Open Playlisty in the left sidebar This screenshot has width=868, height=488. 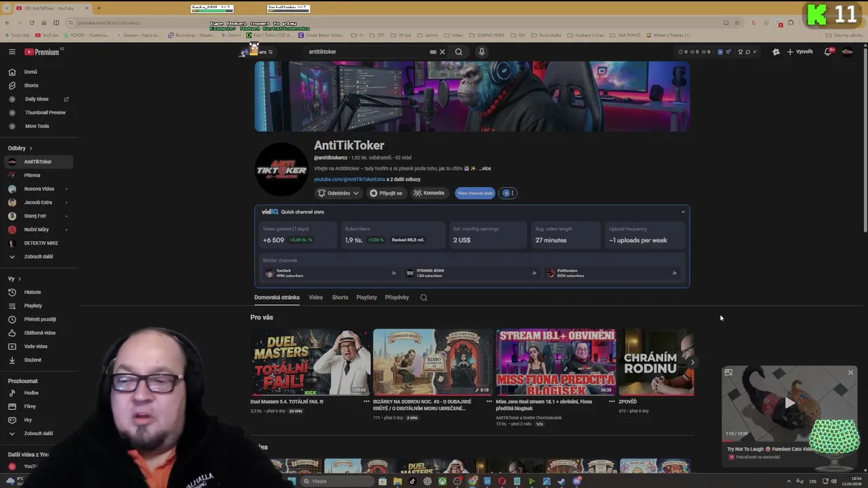click(37, 306)
